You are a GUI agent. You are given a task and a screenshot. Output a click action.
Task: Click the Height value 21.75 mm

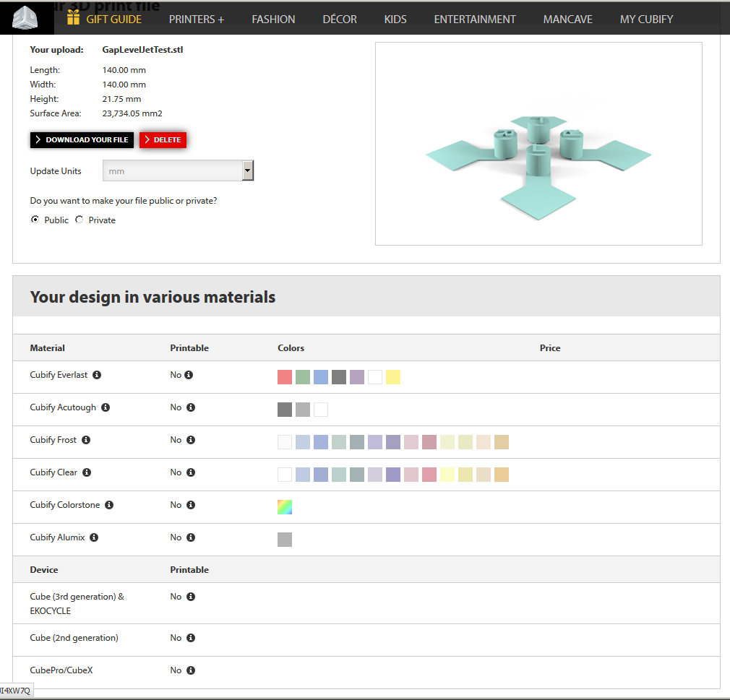click(121, 99)
